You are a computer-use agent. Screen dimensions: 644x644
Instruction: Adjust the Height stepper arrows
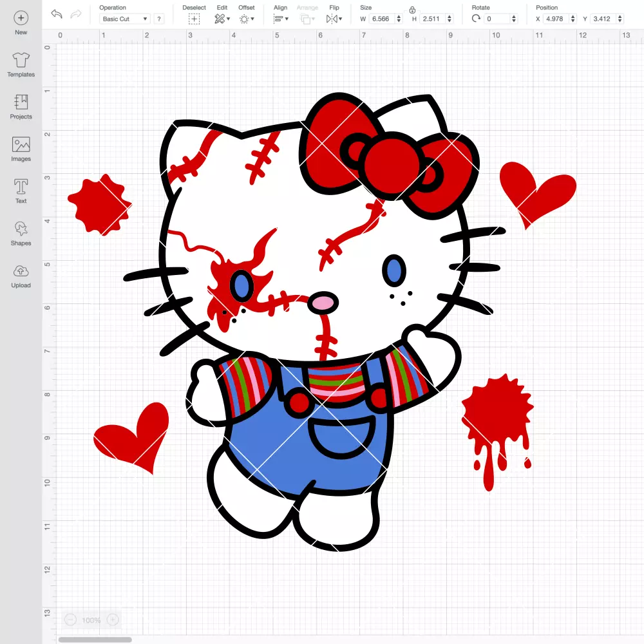pos(450,19)
